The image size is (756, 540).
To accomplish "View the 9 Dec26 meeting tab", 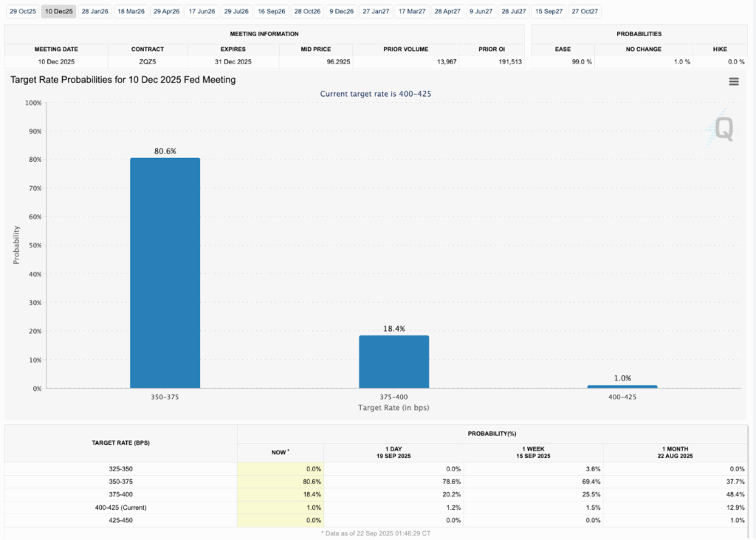I will click(x=342, y=12).
